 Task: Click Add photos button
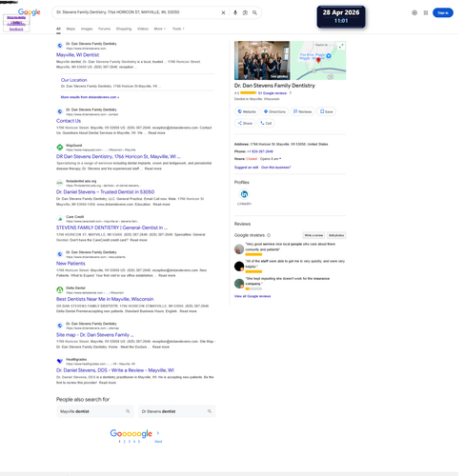coord(336,235)
